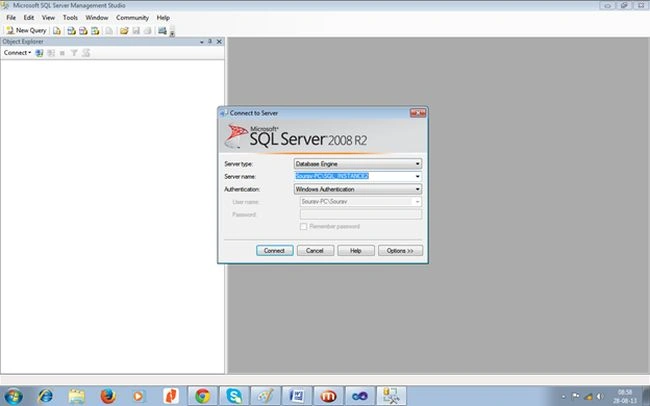
Task: Open the Community menu
Action: (132, 18)
